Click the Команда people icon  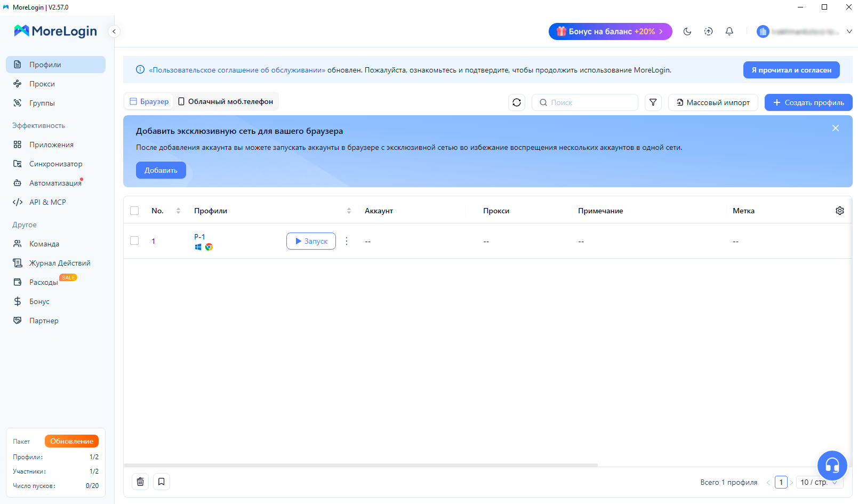(x=18, y=244)
